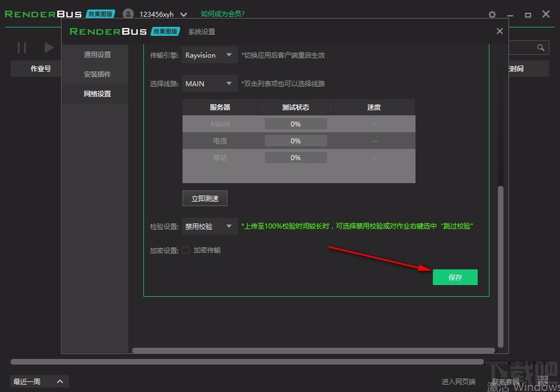Image resolution: width=560 pixels, height=392 pixels.
Task: Minimize the RenderBus main window
Action: pyautogui.click(x=510, y=15)
